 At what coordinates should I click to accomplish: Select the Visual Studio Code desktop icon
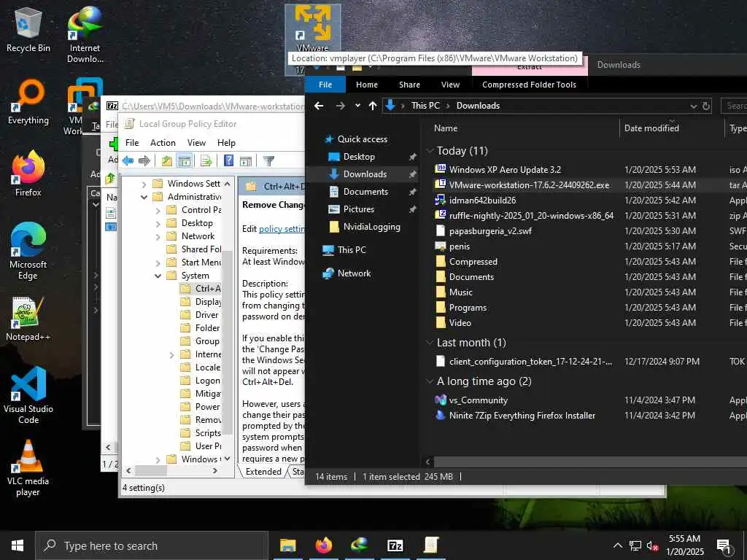coord(28,396)
